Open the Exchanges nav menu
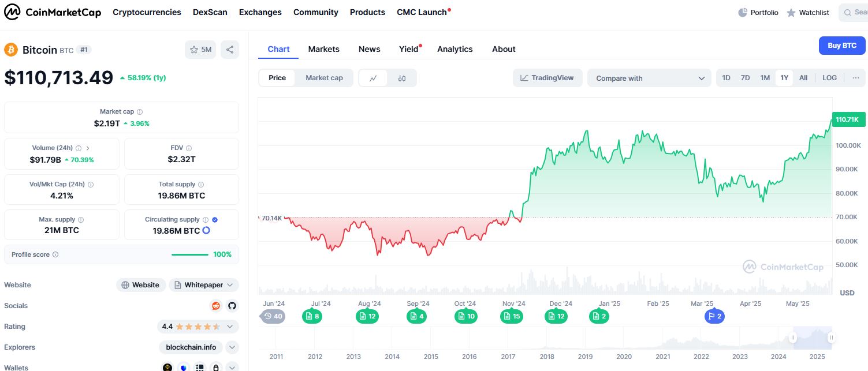Image resolution: width=868 pixels, height=371 pixels. coord(260,12)
